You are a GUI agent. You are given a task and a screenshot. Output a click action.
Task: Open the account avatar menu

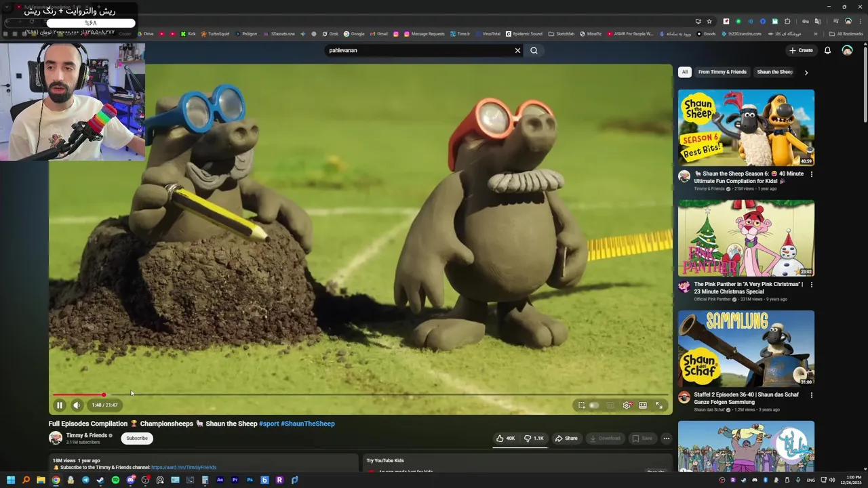(x=847, y=50)
